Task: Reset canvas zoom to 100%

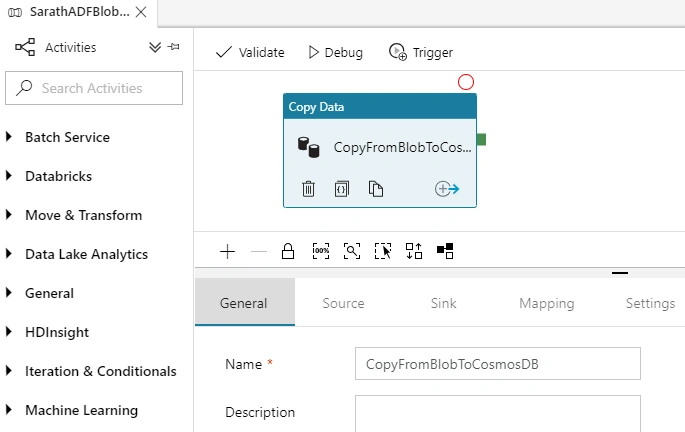Action: [321, 251]
